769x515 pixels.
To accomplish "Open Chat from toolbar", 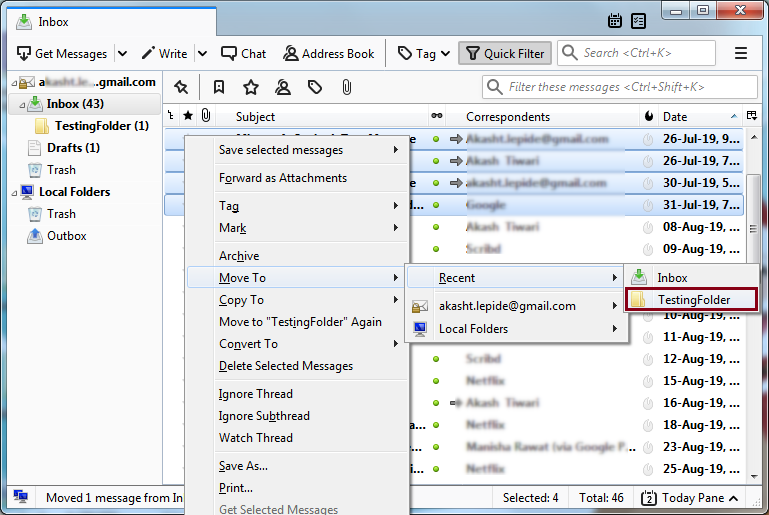I will [243, 53].
